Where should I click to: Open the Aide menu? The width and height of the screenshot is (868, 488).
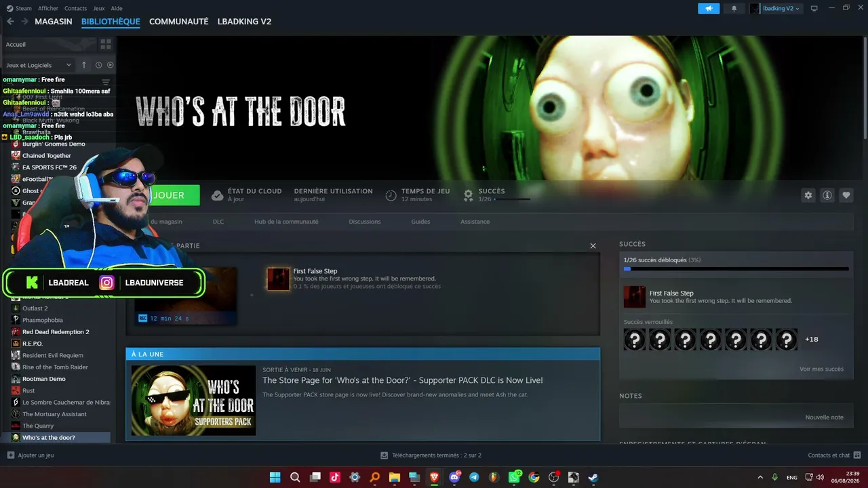pos(117,8)
